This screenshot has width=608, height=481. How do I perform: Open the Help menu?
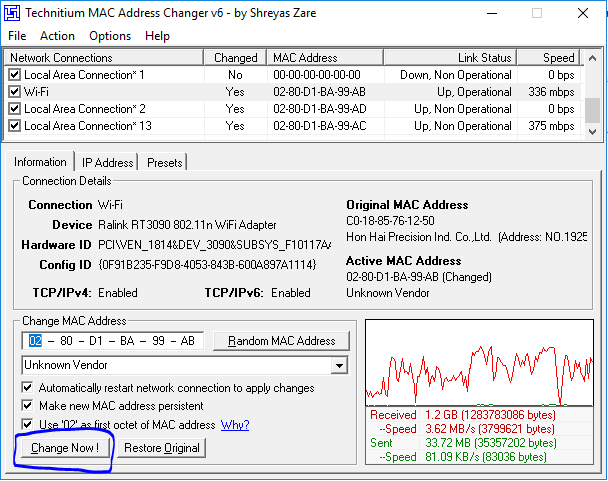tap(157, 36)
